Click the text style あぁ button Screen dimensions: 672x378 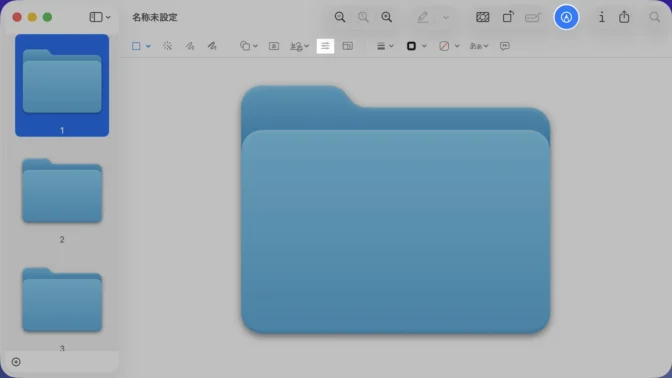coord(476,46)
